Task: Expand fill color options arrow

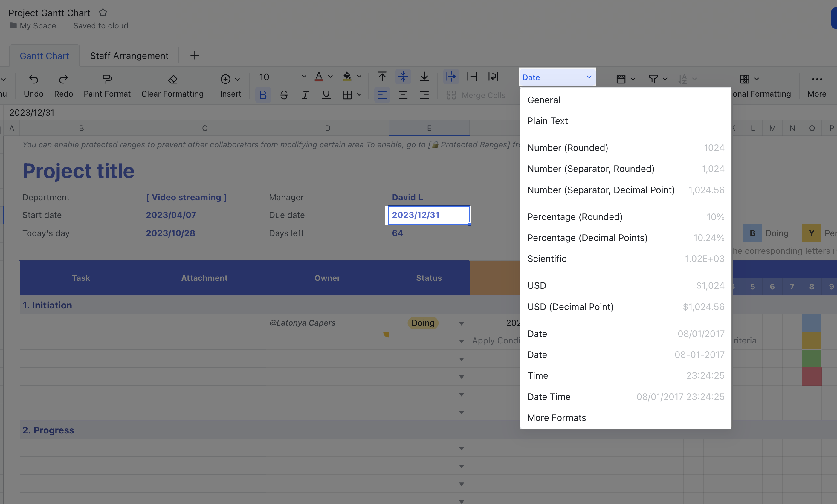Action: click(x=359, y=77)
